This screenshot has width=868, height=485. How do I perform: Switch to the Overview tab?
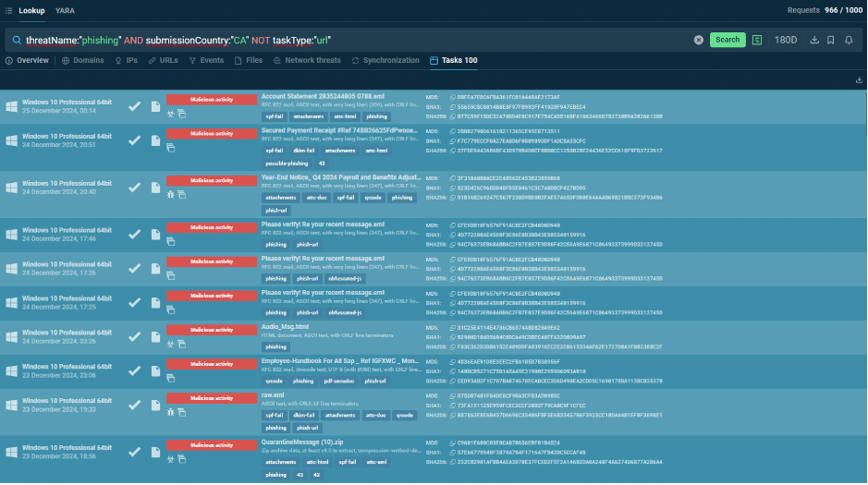[x=27, y=60]
